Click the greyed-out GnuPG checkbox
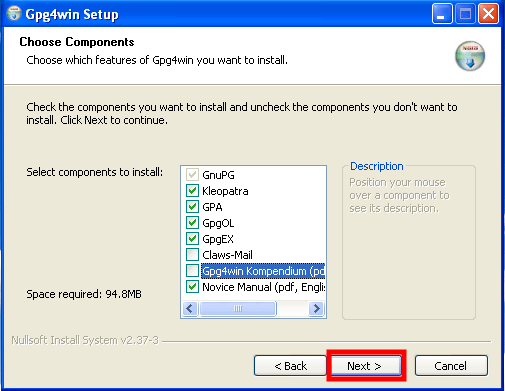The width and height of the screenshot is (505, 391). pos(192,175)
